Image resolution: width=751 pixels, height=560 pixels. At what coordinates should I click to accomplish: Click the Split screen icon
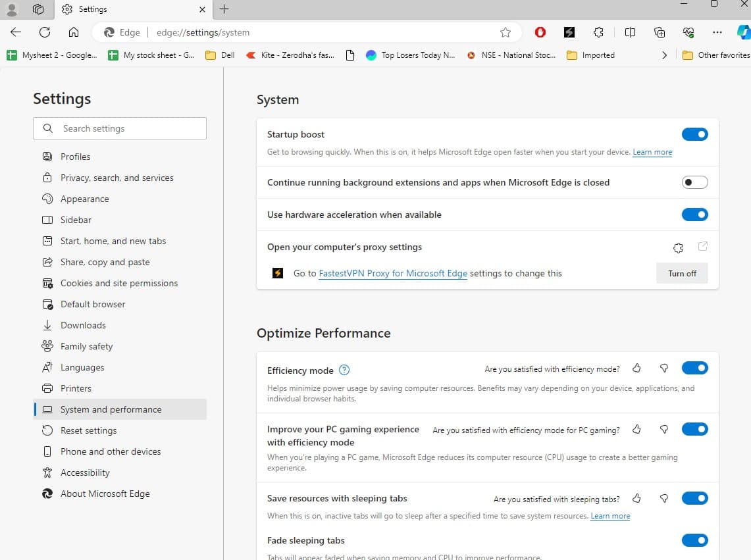click(630, 32)
